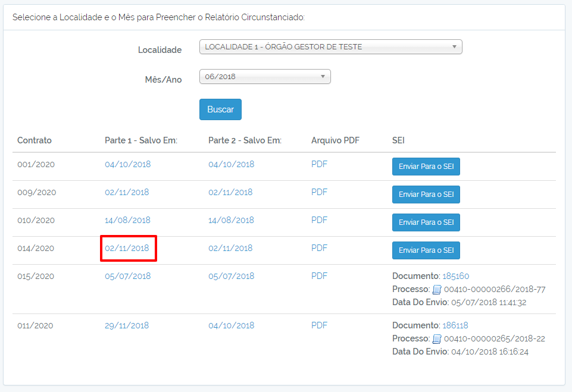Screen dimensions: 572x392
Task: Expand the Localidade dropdown
Action: point(330,46)
